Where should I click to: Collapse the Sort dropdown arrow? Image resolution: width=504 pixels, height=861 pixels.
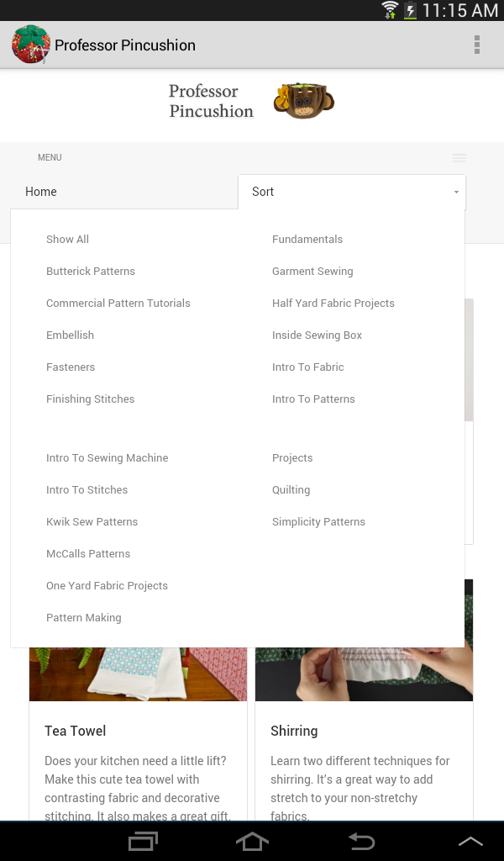[456, 193]
